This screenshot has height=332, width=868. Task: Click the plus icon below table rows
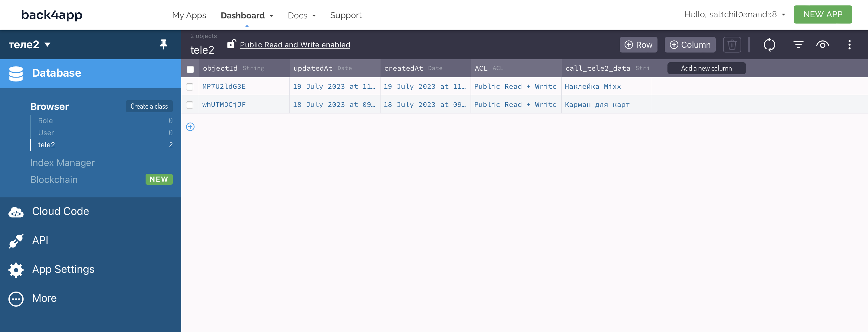tap(190, 126)
